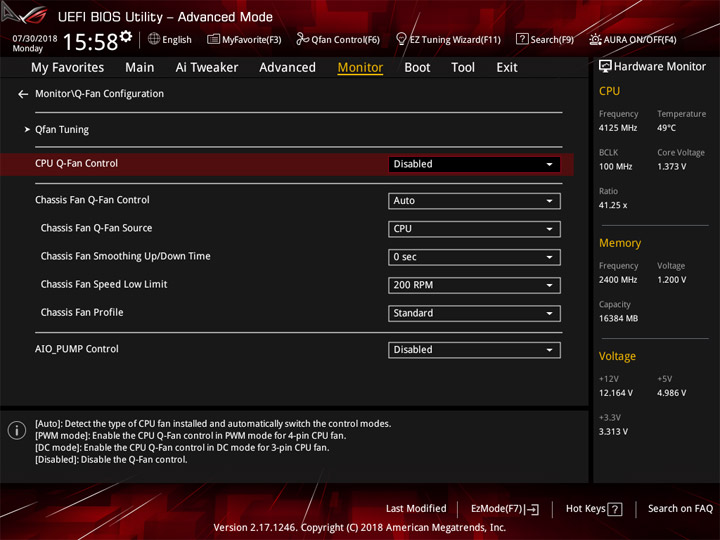Open the AIO_PUMP Control dropdown

tap(474, 349)
